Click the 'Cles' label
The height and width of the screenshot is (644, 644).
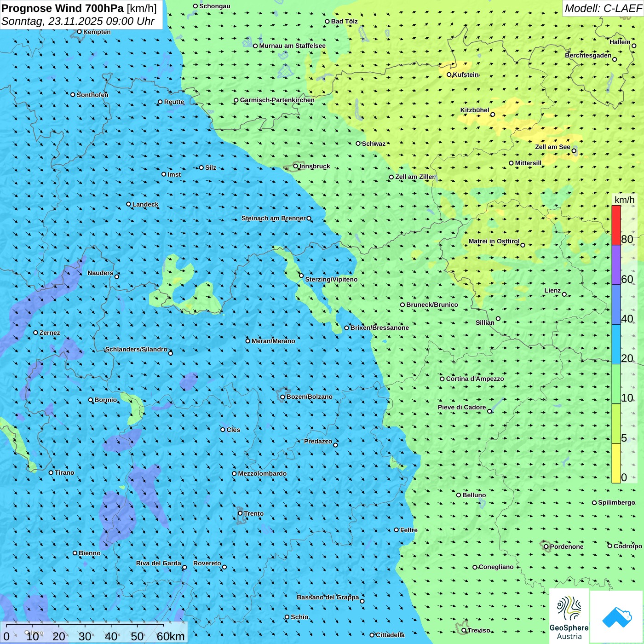[233, 430]
